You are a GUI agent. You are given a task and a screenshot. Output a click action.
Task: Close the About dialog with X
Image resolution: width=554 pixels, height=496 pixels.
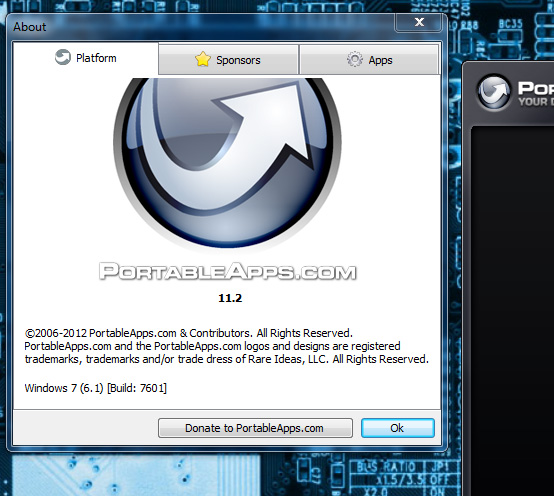coord(419,22)
